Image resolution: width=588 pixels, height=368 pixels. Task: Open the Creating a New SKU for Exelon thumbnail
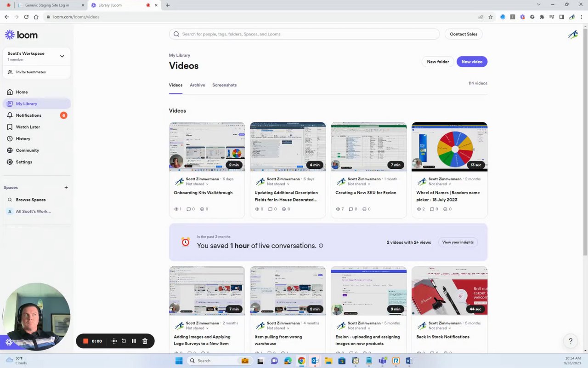(x=368, y=147)
